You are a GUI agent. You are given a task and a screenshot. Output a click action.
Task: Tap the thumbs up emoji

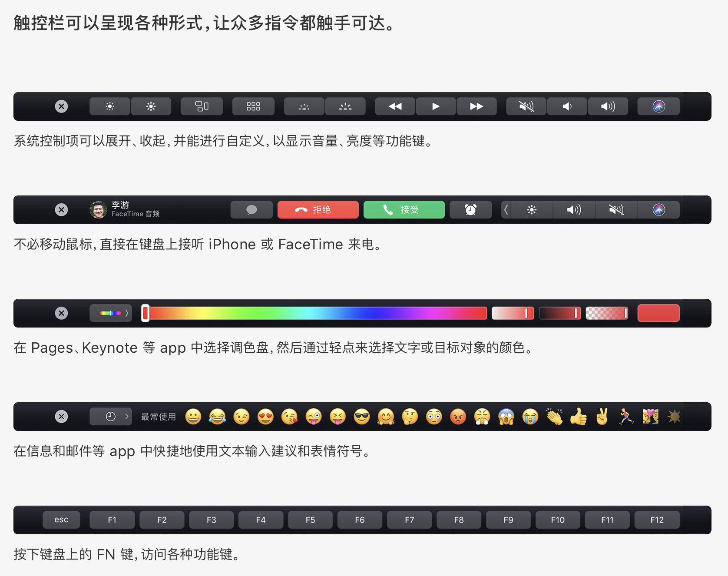(x=579, y=417)
